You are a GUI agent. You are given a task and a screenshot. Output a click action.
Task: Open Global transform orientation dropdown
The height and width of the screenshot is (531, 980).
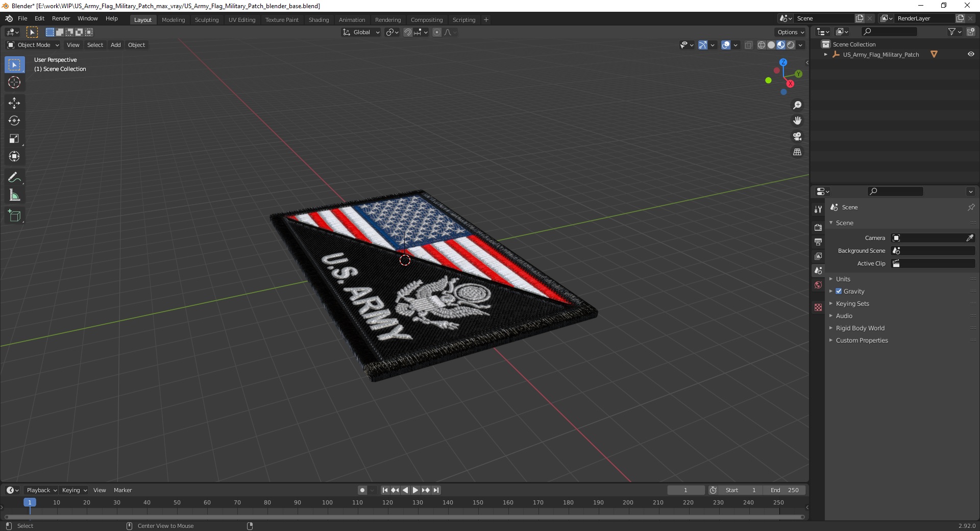[361, 32]
